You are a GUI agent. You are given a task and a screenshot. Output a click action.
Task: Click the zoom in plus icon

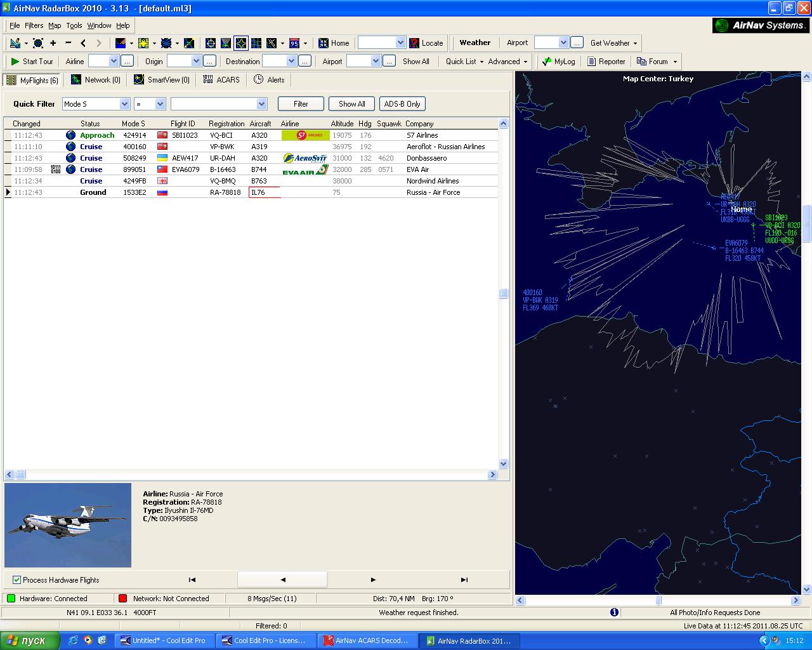click(x=53, y=43)
